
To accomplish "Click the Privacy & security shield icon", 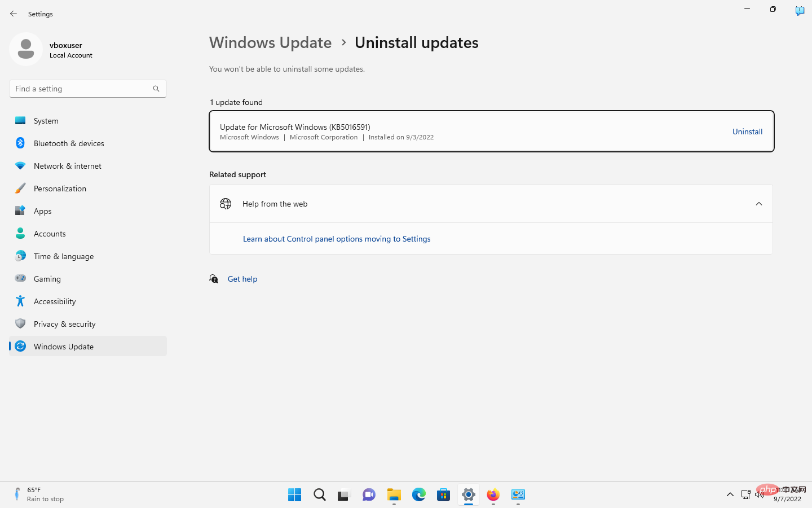I will click(x=20, y=324).
